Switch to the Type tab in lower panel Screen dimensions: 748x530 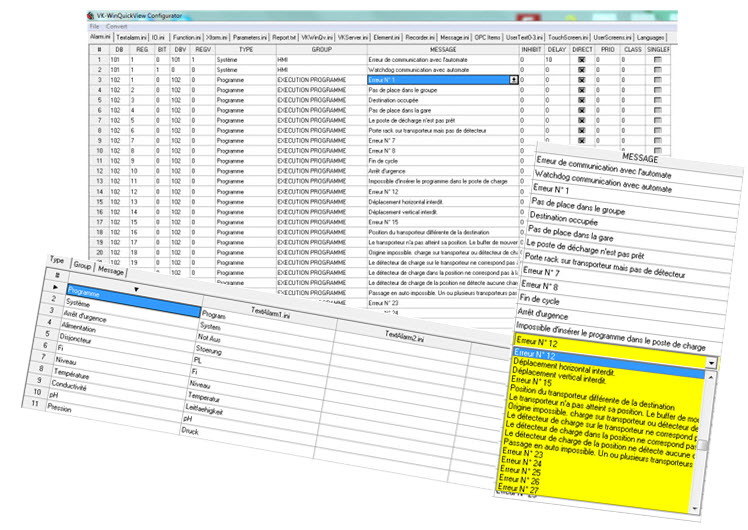(x=57, y=260)
